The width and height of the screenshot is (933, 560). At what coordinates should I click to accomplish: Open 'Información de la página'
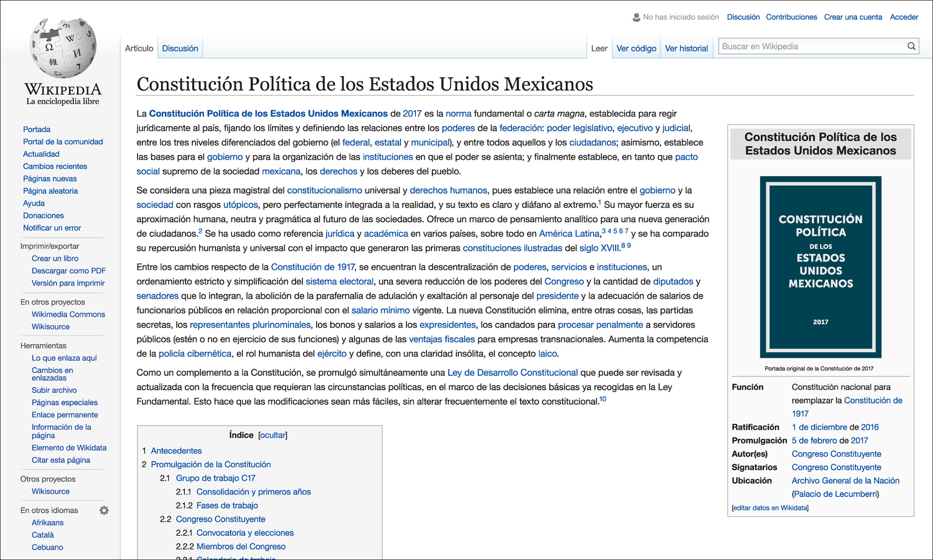point(61,431)
